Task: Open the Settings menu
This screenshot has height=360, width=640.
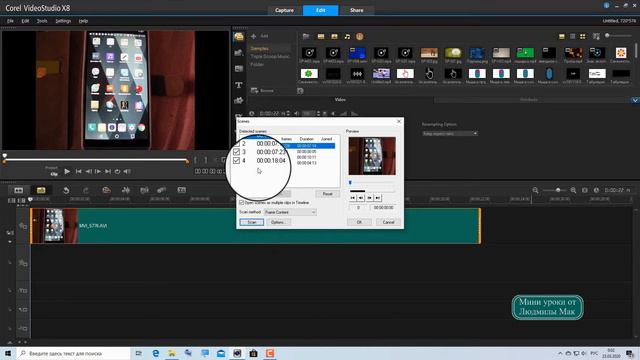Action: coord(63,21)
